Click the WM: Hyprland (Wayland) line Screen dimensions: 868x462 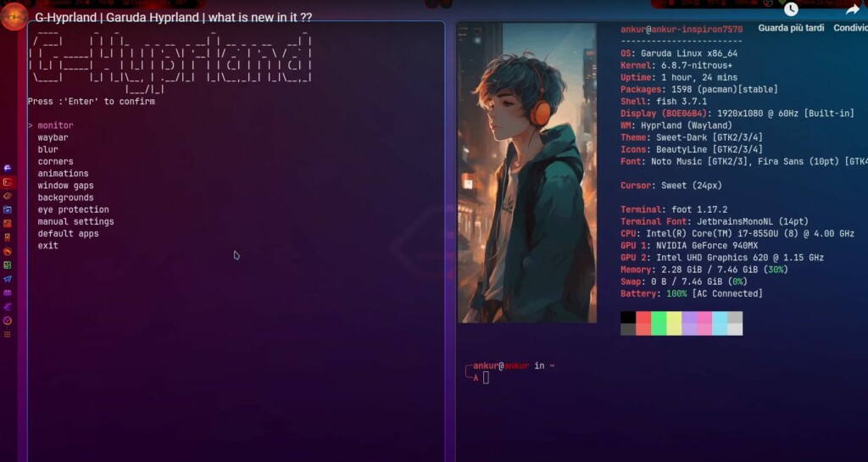tap(676, 125)
